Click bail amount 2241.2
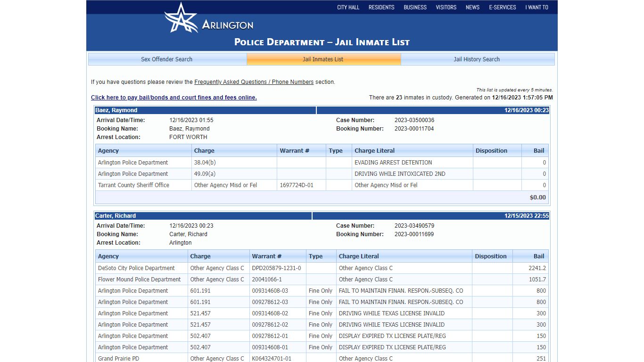The height and width of the screenshot is (362, 644). (537, 268)
